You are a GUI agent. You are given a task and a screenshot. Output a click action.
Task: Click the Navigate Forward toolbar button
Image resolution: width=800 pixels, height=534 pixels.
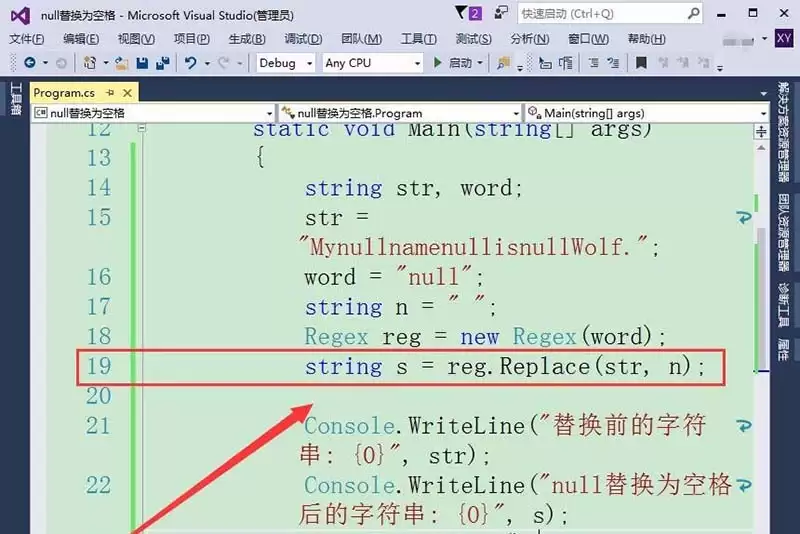[x=61, y=63]
